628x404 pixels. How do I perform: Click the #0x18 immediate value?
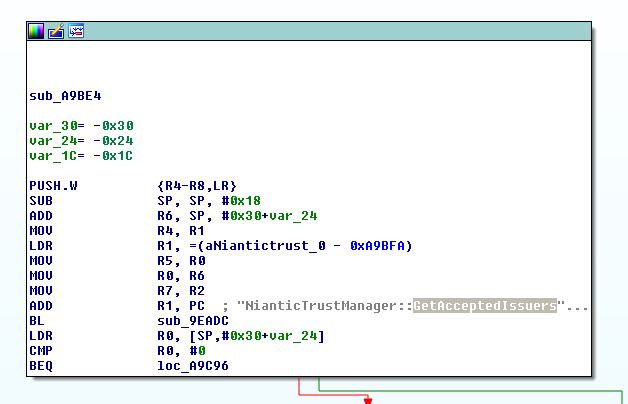(241, 201)
